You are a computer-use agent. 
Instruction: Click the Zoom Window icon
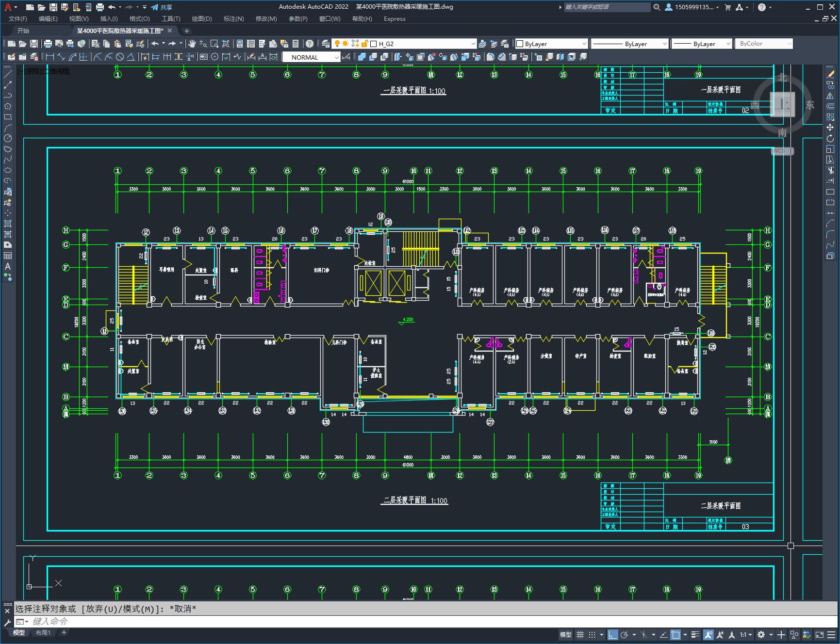pyautogui.click(x=214, y=44)
